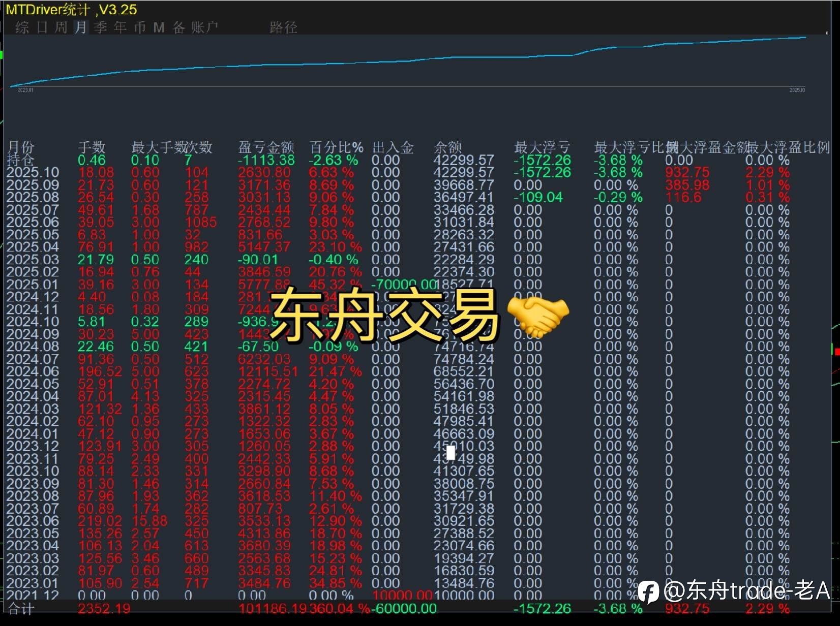Switch to the 季 quarterly tab
This screenshot has width=840, height=626.
(x=101, y=27)
